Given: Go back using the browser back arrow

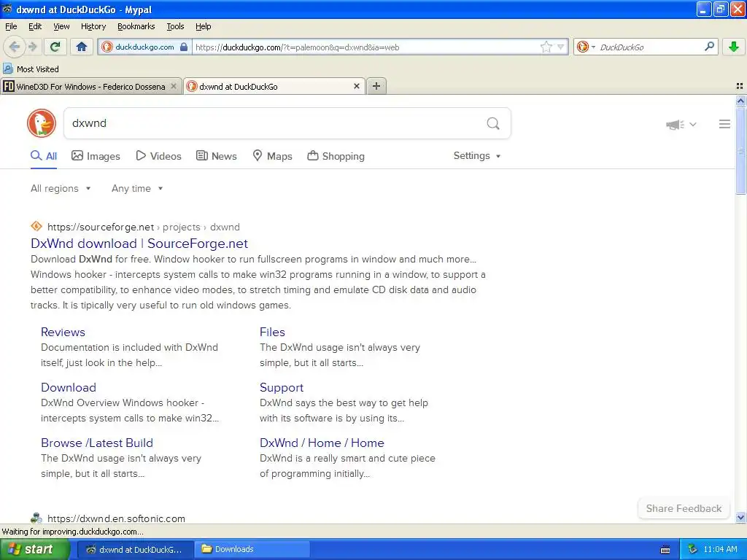Looking at the screenshot, I should click(x=15, y=47).
